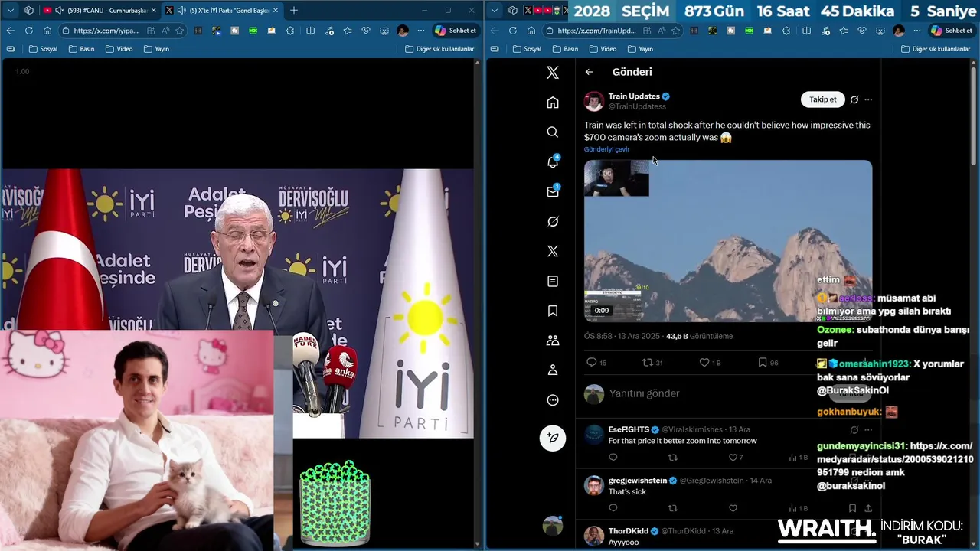Like the EseFIGHTS reply

(733, 458)
